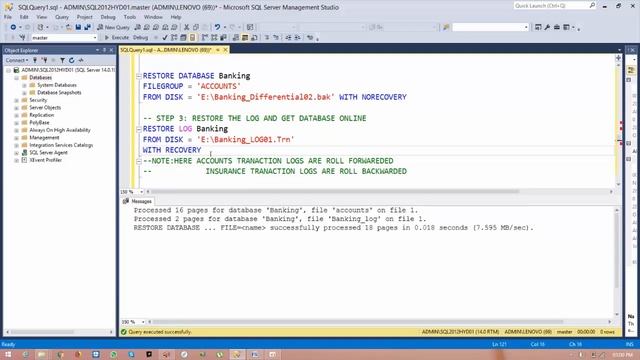Image resolution: width=640 pixels, height=360 pixels.
Task: Collapse the Databases folder node
Action: point(17,78)
